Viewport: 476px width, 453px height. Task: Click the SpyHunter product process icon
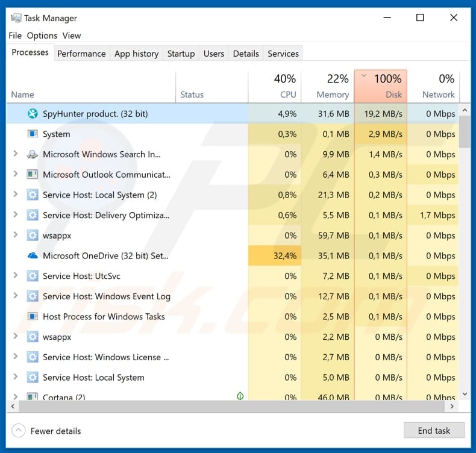(33, 114)
